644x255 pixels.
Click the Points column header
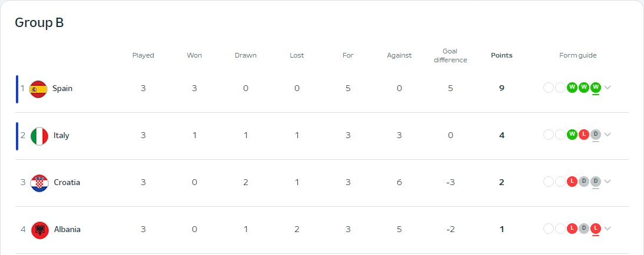coord(502,55)
